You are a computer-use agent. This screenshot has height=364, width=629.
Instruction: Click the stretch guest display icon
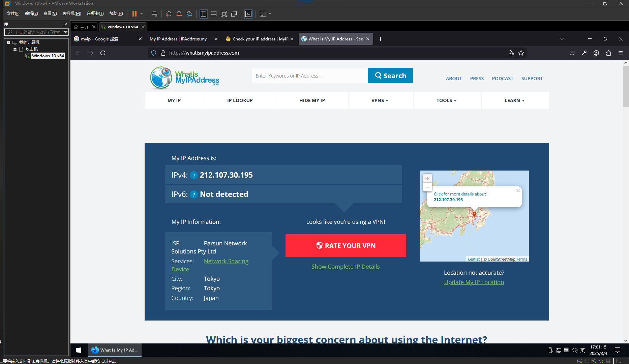(x=263, y=14)
